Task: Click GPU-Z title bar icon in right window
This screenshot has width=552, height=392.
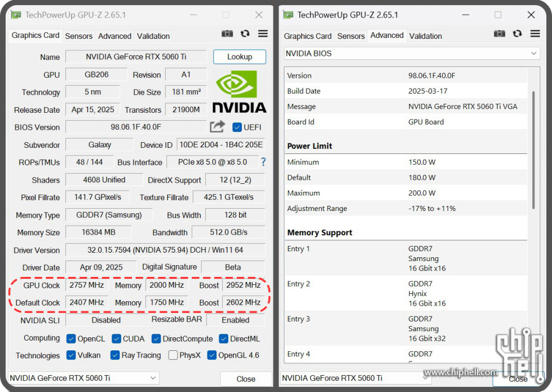Action: (288, 15)
